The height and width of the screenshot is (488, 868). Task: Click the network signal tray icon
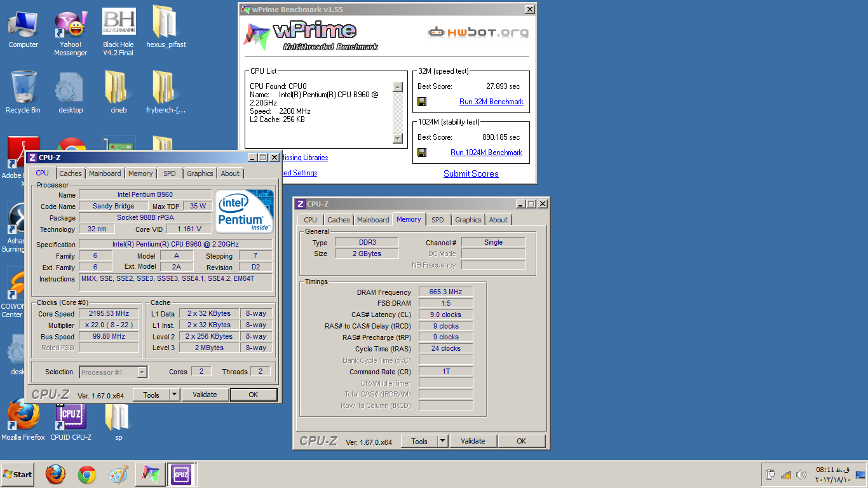[786, 475]
